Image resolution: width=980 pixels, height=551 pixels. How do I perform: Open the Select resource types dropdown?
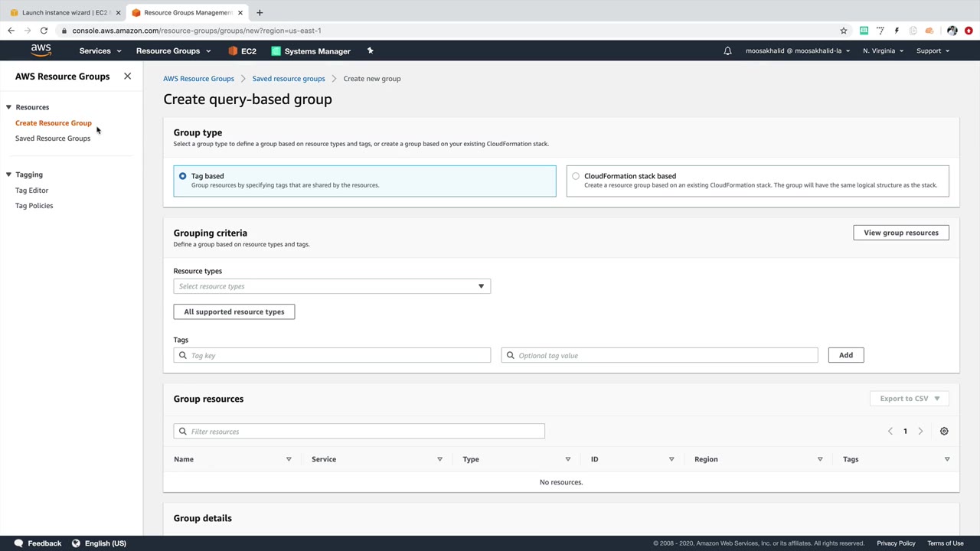click(x=332, y=286)
